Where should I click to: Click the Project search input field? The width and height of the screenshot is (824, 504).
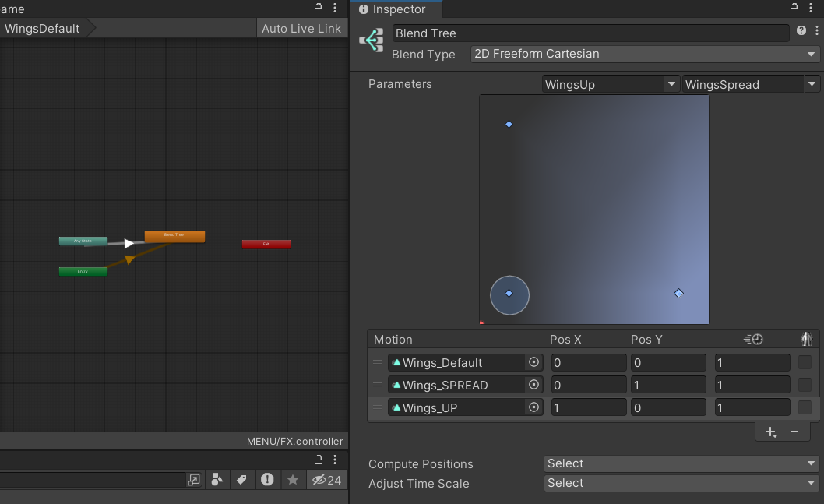92,480
